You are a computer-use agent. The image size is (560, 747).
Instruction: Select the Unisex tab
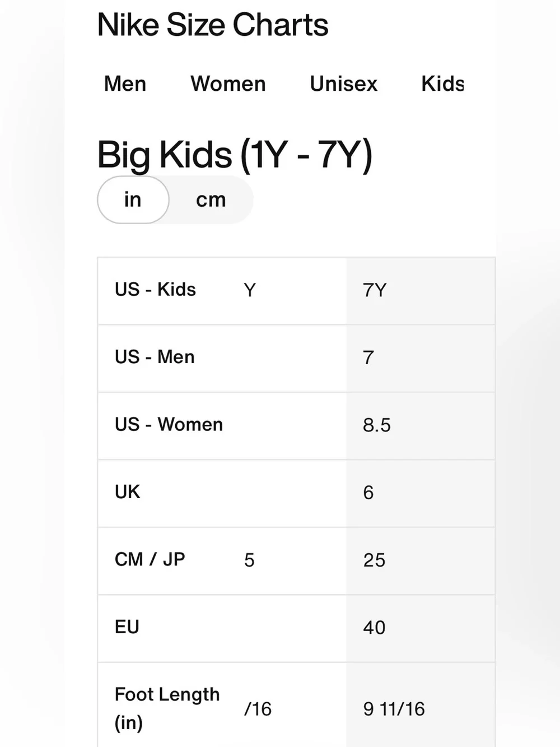coord(343,84)
